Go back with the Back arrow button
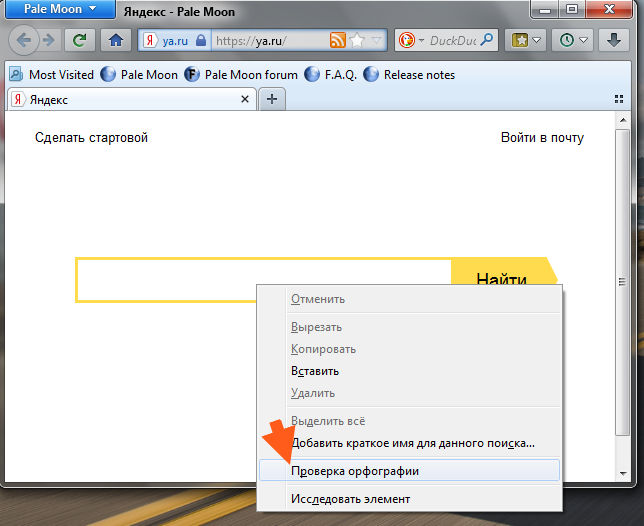This screenshot has width=644, height=526. coord(23,40)
